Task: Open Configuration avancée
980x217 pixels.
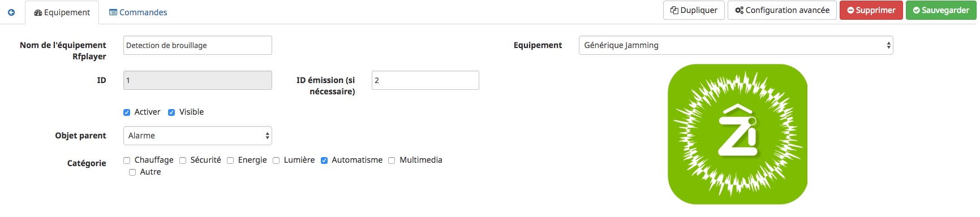Action: click(782, 10)
